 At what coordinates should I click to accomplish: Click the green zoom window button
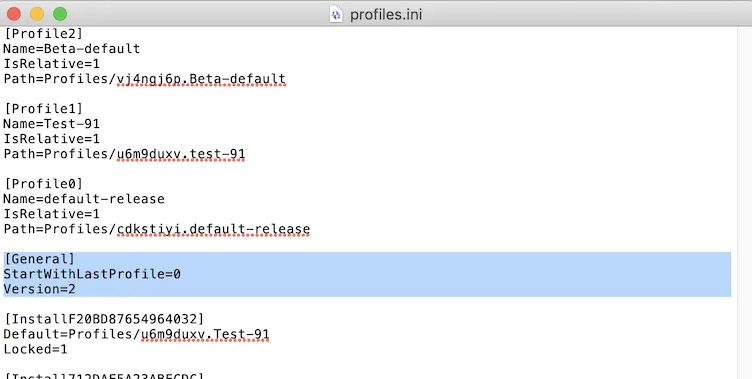(x=60, y=14)
